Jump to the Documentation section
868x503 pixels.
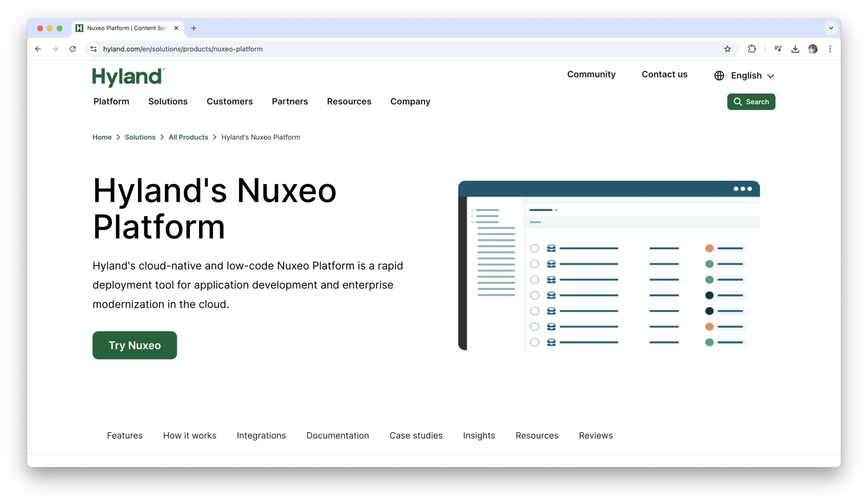coord(337,435)
